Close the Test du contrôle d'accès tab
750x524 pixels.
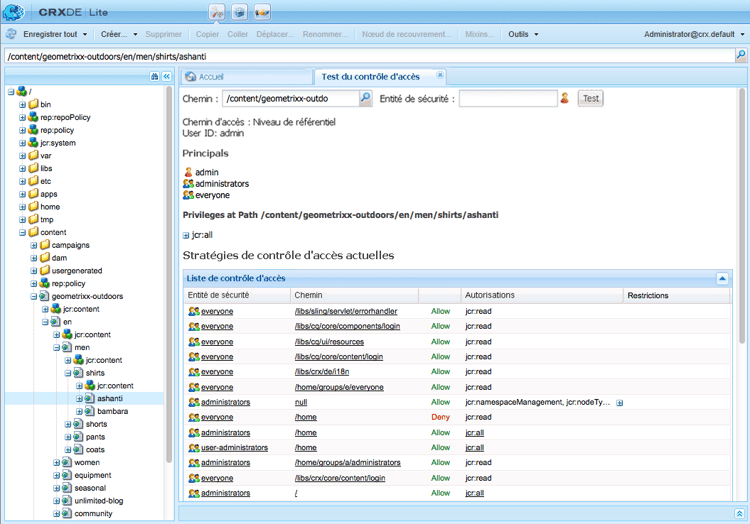click(x=440, y=75)
